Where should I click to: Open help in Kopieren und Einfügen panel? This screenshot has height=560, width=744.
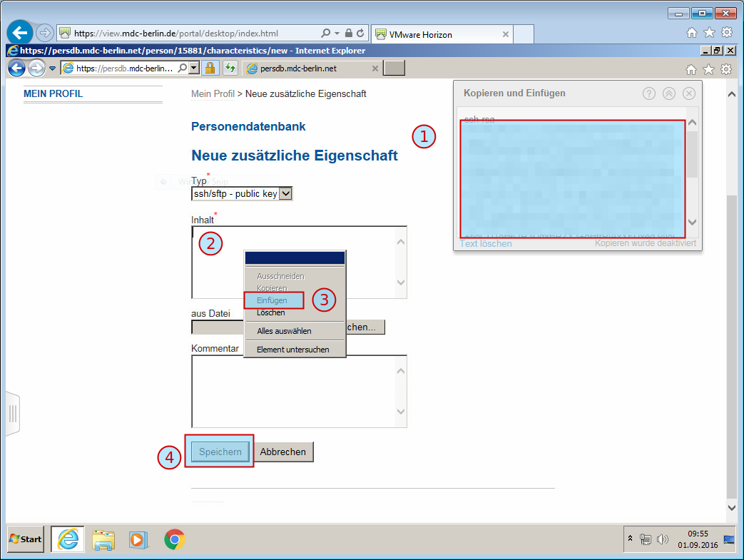tap(649, 93)
